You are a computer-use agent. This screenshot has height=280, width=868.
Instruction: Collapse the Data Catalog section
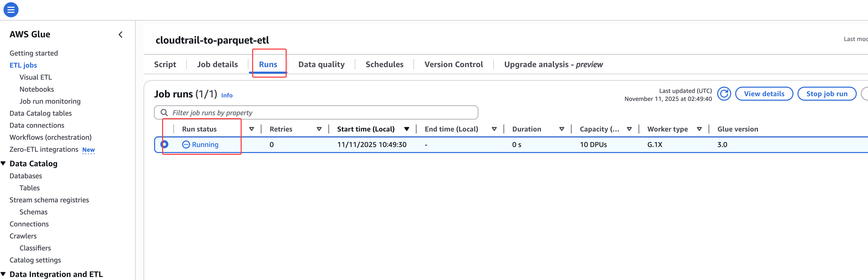[x=3, y=164]
